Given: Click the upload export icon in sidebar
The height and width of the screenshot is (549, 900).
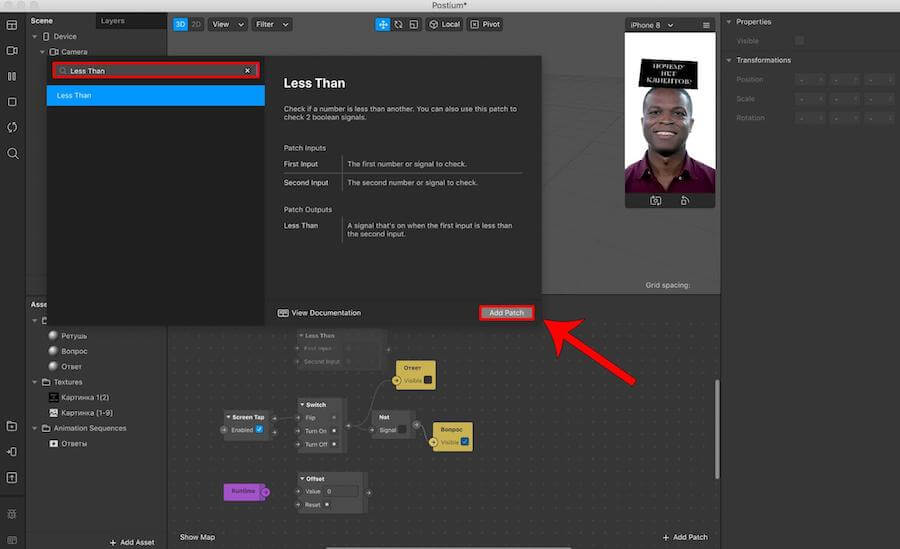Looking at the screenshot, I should (x=11, y=477).
